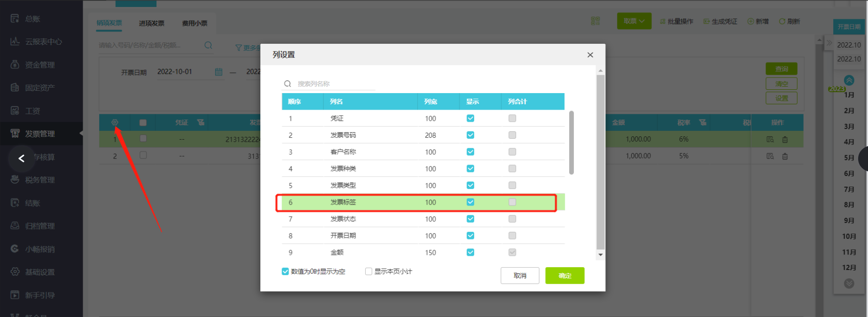Viewport: 868px width, 317px height.
Task: Open 税务管理 in sidebar
Action: point(33,180)
